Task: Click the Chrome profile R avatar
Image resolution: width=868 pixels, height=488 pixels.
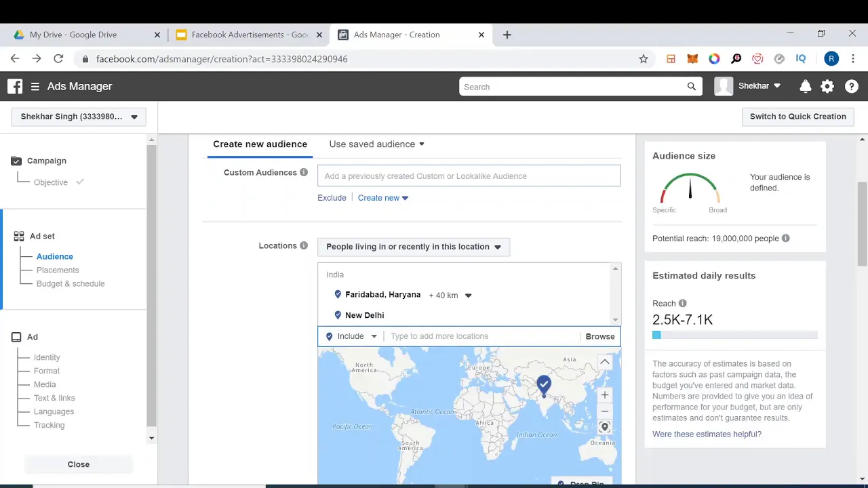Action: 831,59
